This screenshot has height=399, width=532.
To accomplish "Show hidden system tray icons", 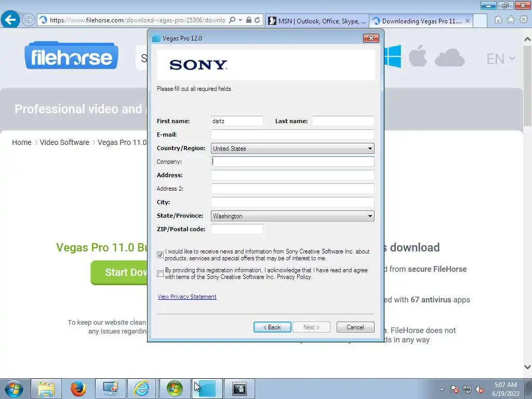I will (442, 389).
